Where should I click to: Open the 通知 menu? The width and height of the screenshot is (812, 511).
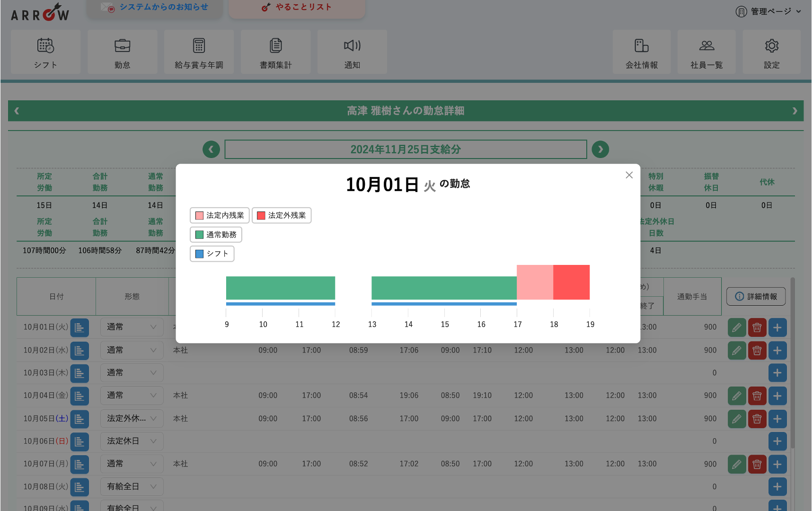point(352,52)
